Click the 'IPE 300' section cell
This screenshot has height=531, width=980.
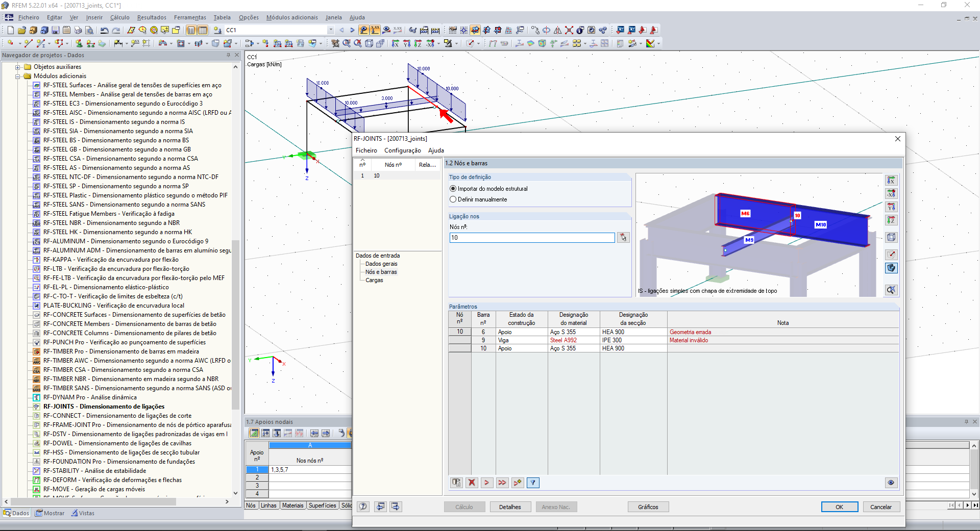point(633,340)
